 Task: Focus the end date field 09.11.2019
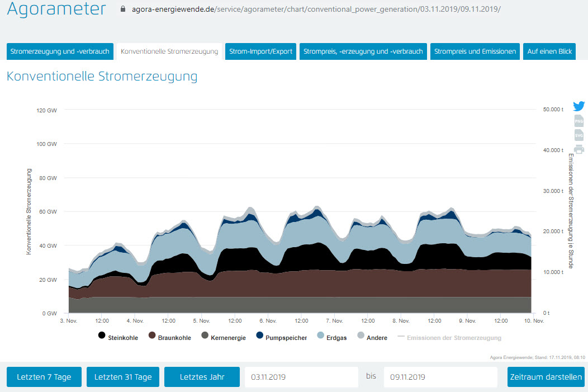point(440,377)
